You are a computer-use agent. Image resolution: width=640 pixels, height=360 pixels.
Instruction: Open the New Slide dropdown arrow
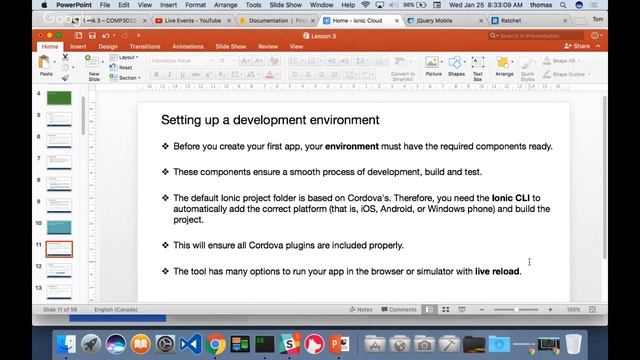pyautogui.click(x=102, y=62)
